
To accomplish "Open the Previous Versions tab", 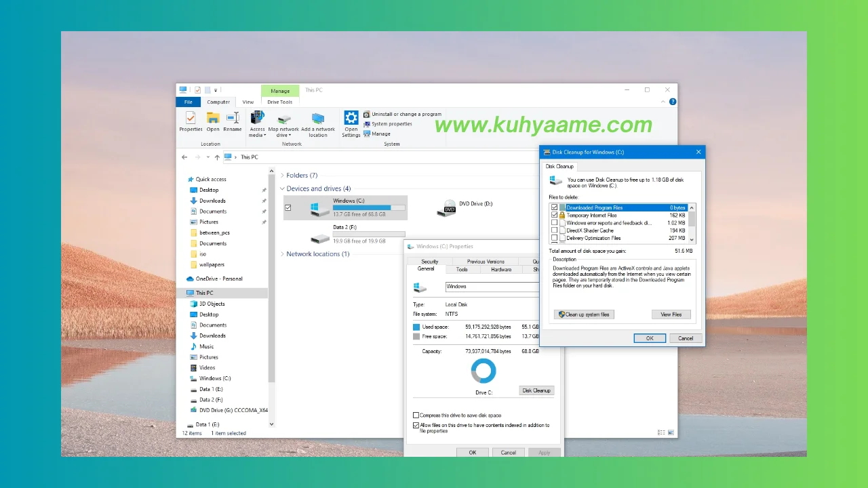I will pyautogui.click(x=486, y=262).
